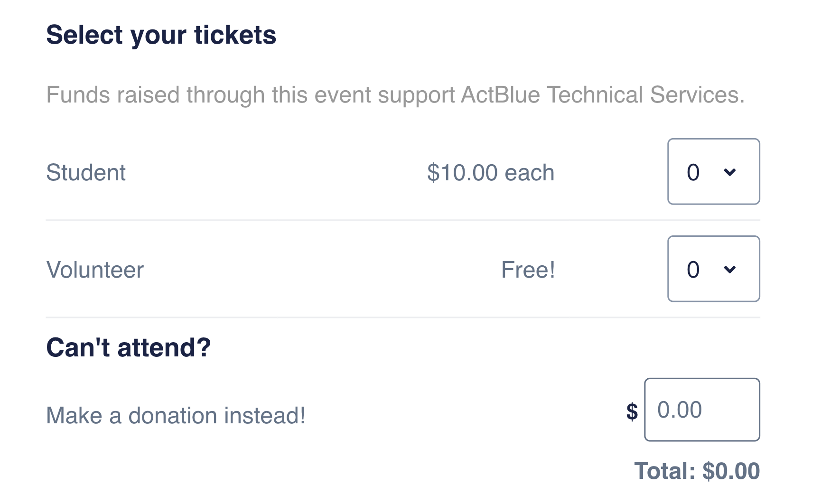Click the Volunteer ticket label

pyautogui.click(x=95, y=270)
